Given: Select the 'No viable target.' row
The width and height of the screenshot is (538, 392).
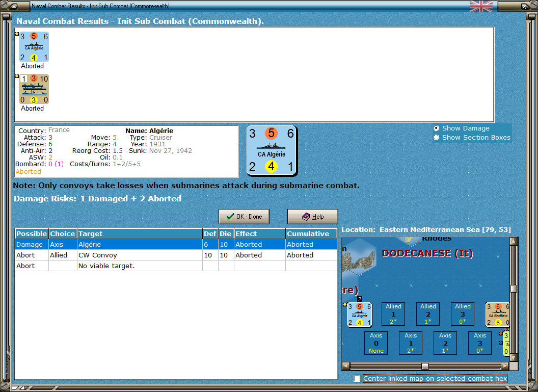Looking at the screenshot, I should tap(176, 266).
